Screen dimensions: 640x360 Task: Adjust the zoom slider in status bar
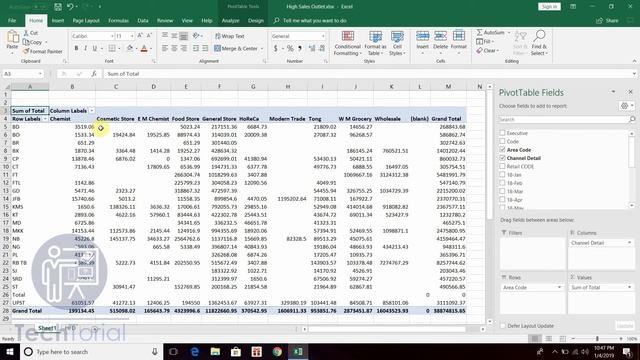(x=597, y=339)
